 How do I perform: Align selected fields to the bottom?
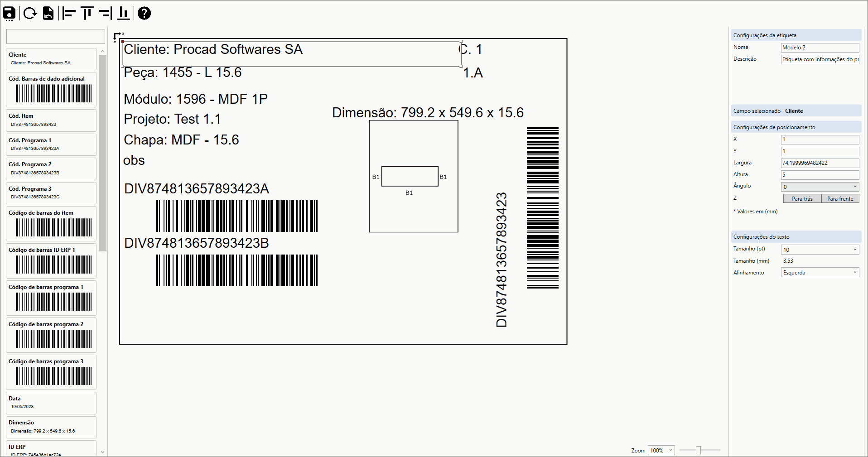coord(123,14)
